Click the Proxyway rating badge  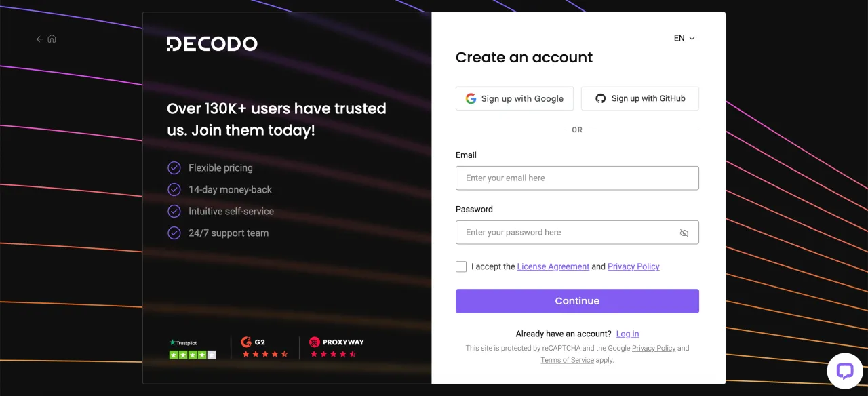336,347
